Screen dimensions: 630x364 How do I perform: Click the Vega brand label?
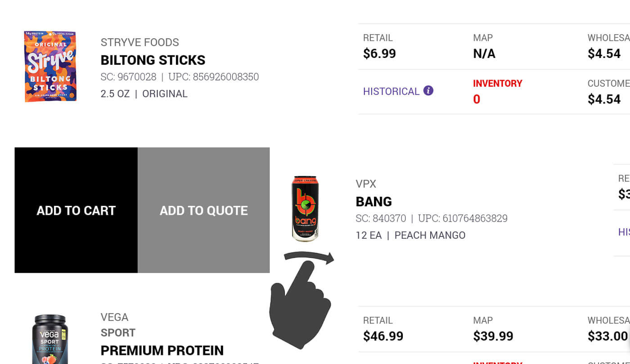tap(114, 317)
